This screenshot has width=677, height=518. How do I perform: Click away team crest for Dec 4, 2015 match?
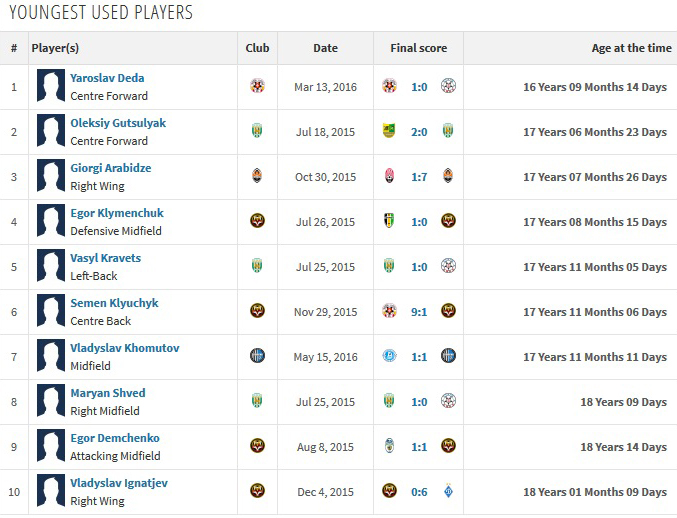(x=449, y=491)
